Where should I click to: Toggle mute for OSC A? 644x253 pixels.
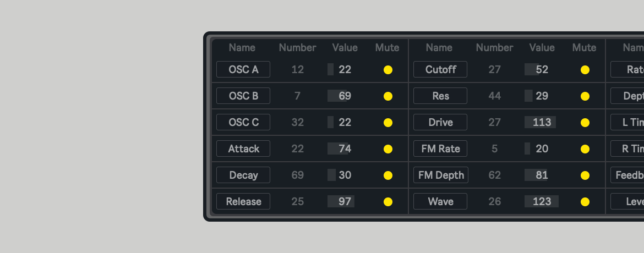tap(388, 70)
